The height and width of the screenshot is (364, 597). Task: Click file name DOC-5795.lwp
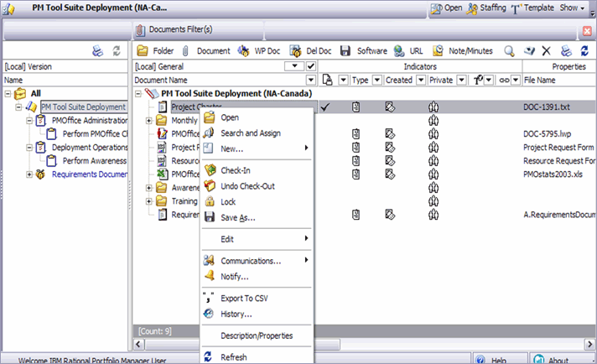pyautogui.click(x=548, y=133)
